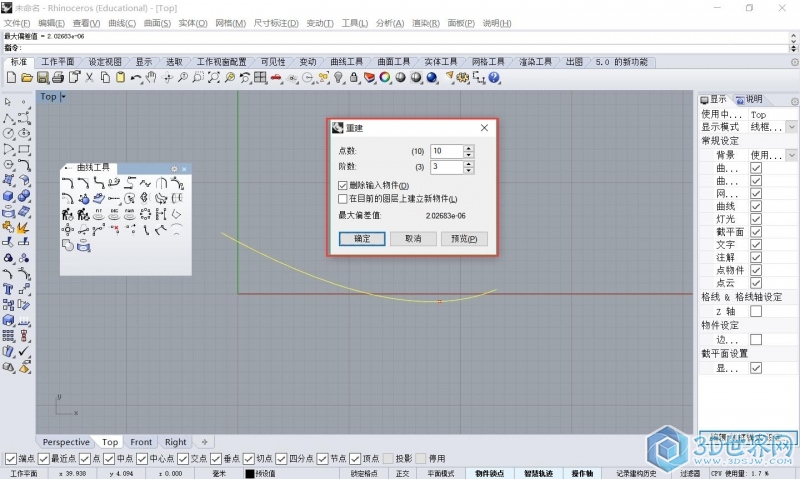This screenshot has height=479, width=800.
Task: Toggle the 中心点 object snap checkbox
Action: coord(142,459)
